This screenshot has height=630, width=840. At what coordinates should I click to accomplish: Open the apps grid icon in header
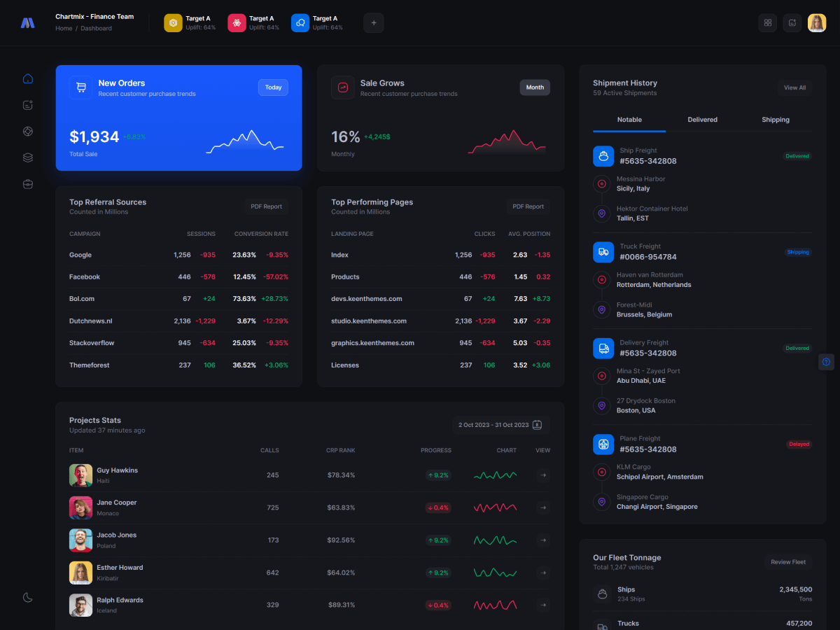(767, 22)
